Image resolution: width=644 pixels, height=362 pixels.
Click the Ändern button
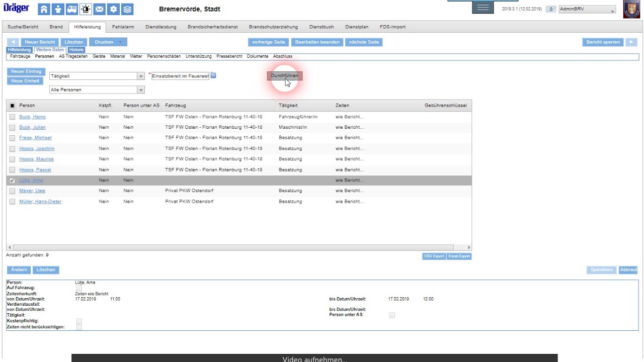point(19,270)
